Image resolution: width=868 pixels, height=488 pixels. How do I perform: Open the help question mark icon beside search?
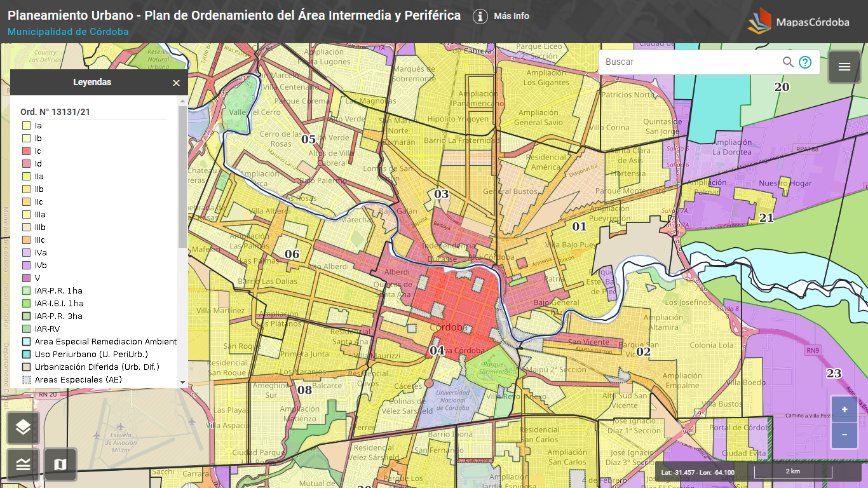click(x=805, y=62)
